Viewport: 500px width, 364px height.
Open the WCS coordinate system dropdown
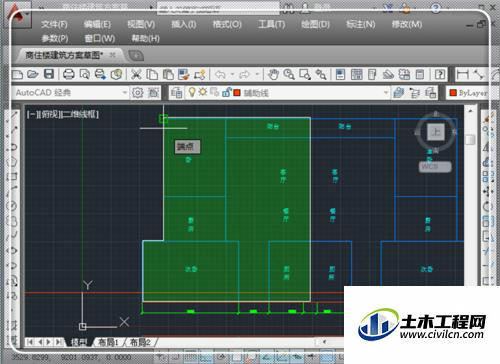(435, 167)
